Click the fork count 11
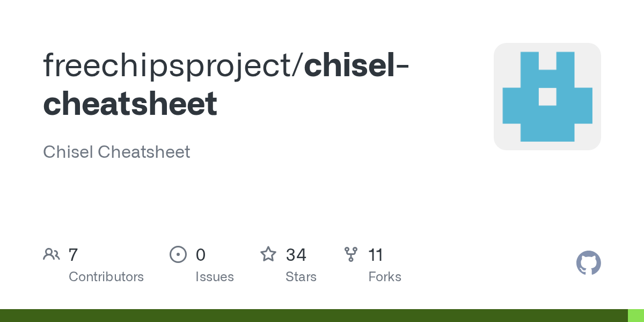 376,254
